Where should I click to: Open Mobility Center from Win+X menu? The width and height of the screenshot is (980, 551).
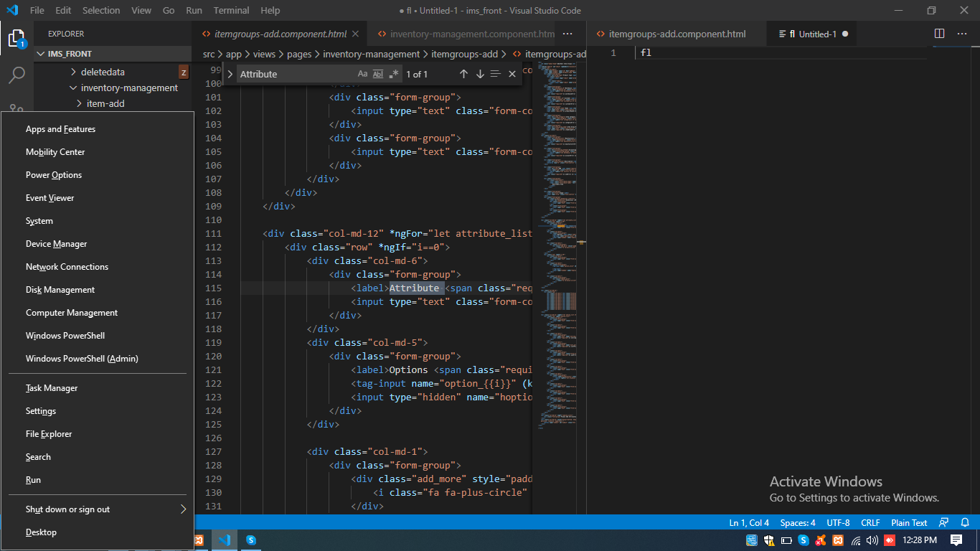coord(97,152)
